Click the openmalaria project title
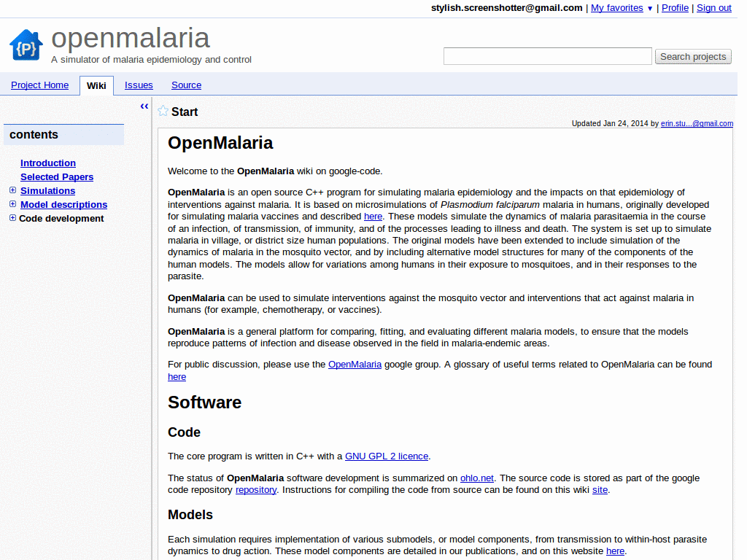The width and height of the screenshot is (747, 560). 131,38
